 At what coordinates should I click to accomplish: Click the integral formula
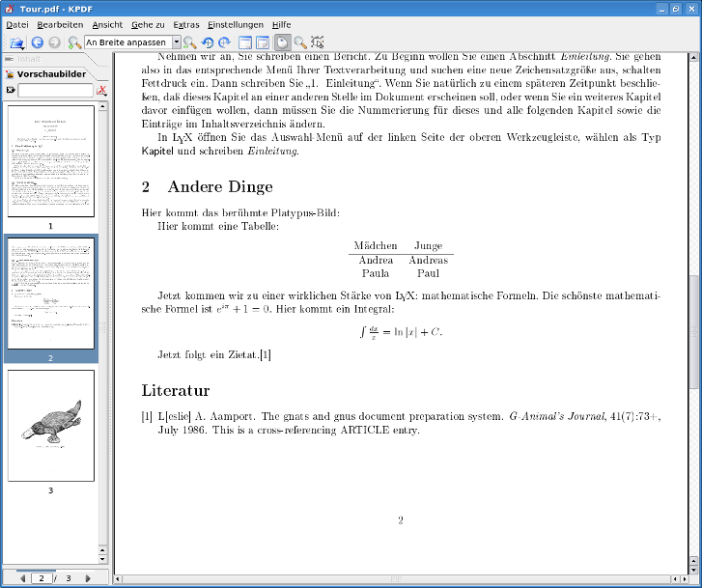401,332
